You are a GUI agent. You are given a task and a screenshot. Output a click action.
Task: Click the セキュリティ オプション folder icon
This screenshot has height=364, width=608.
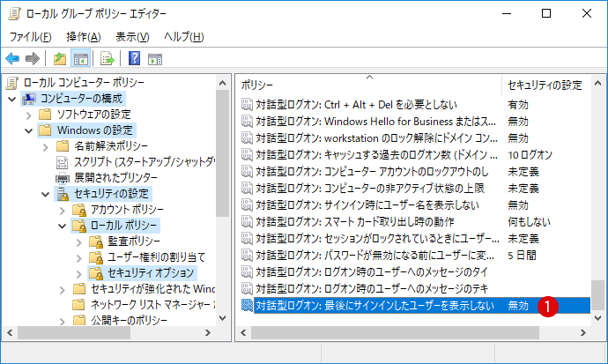(96, 273)
